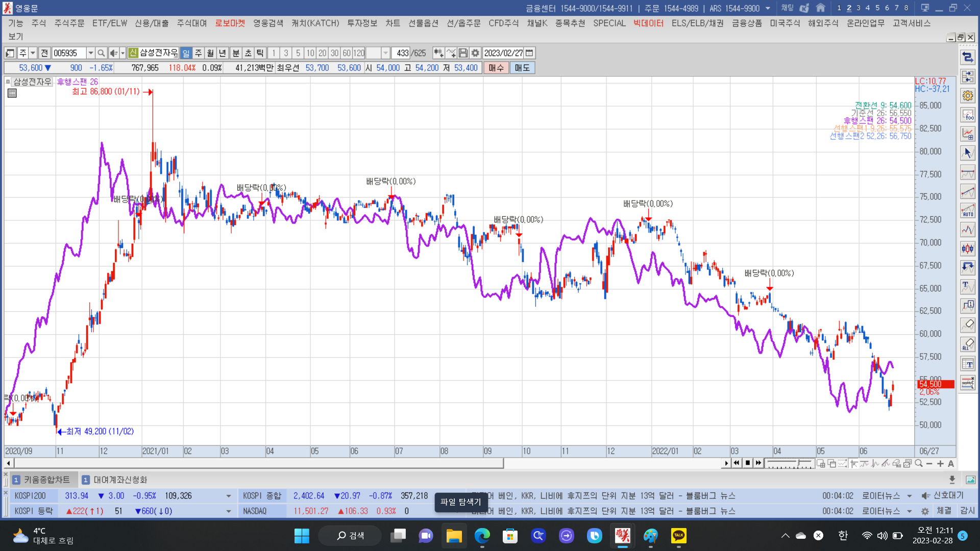Click the chart zoom-in plus icon
Image resolution: width=980 pixels, height=551 pixels.
point(940,463)
